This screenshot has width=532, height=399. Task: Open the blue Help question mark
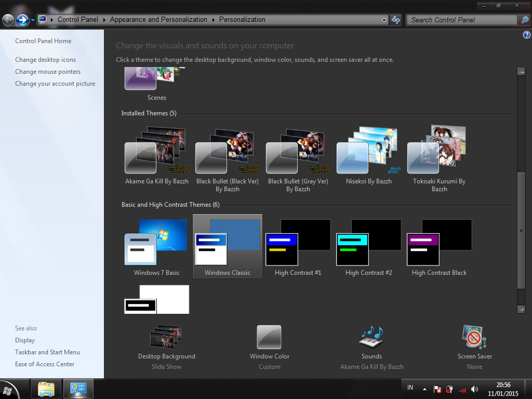pos(527,35)
